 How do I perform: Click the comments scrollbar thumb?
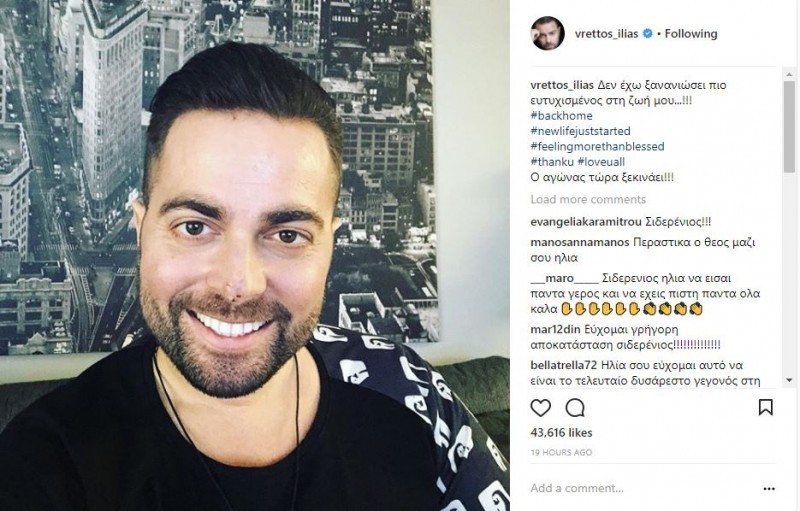tap(789, 126)
